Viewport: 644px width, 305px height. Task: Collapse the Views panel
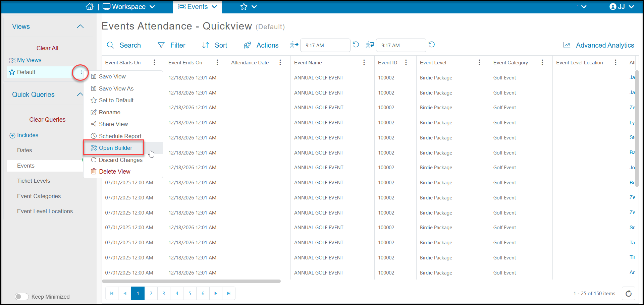pos(80,26)
